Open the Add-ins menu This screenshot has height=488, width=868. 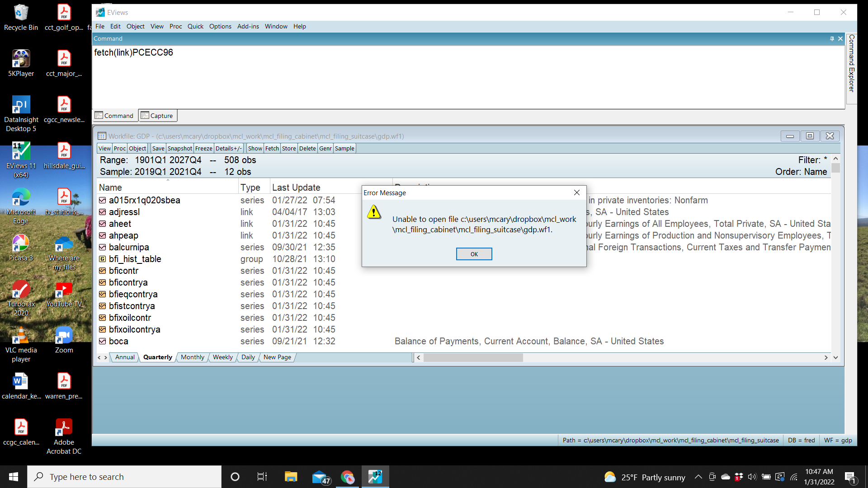point(248,26)
